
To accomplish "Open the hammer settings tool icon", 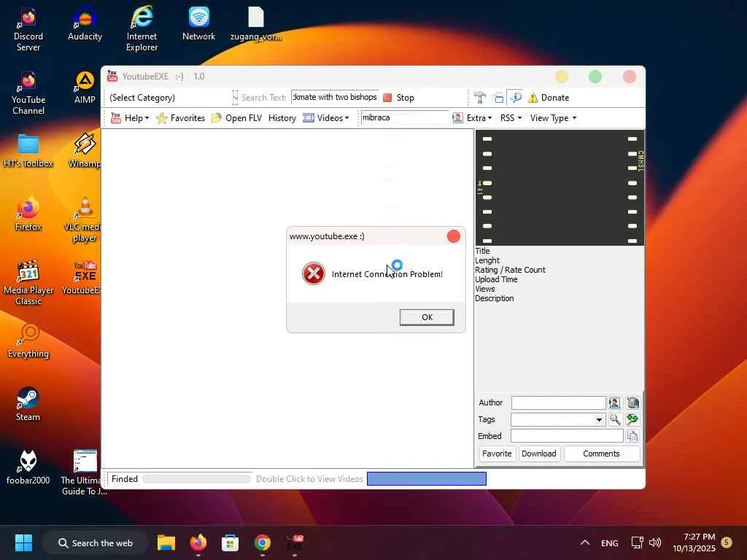I will (479, 98).
